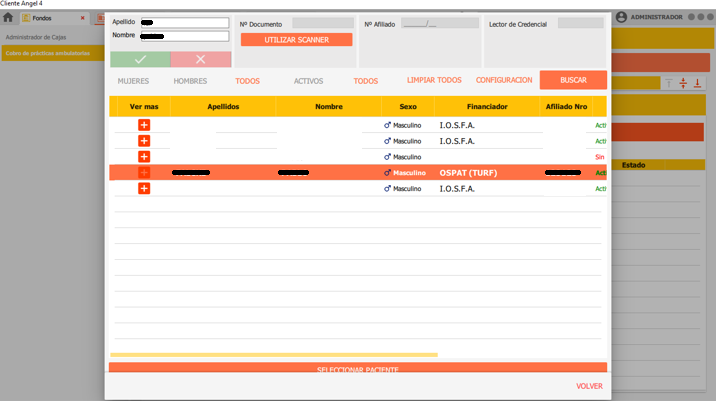Click LIMPIAR TODOS to clear filters
The image size is (716, 401).
(434, 80)
